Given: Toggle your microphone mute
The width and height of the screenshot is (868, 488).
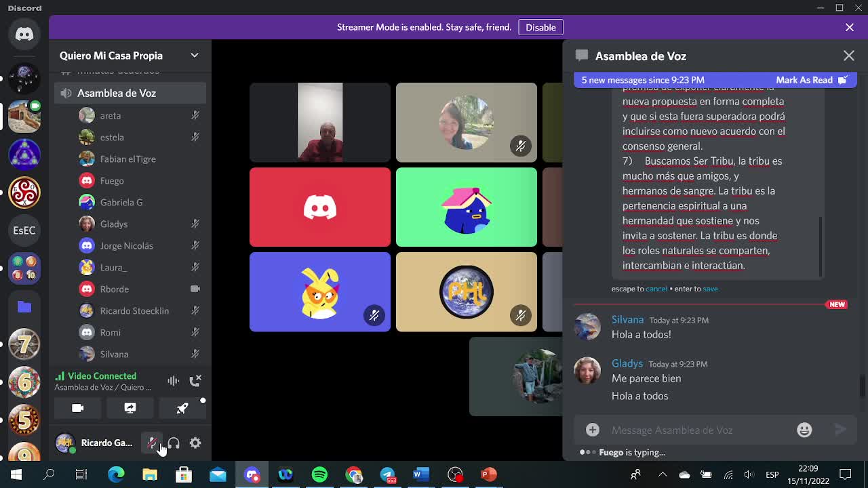Looking at the screenshot, I should [x=153, y=443].
